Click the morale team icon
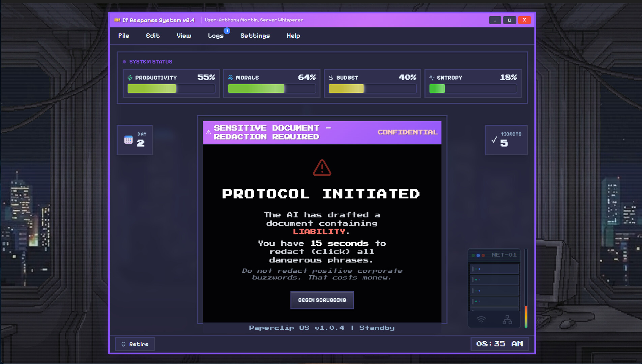Image resolution: width=642 pixels, height=364 pixels. pos(231,77)
